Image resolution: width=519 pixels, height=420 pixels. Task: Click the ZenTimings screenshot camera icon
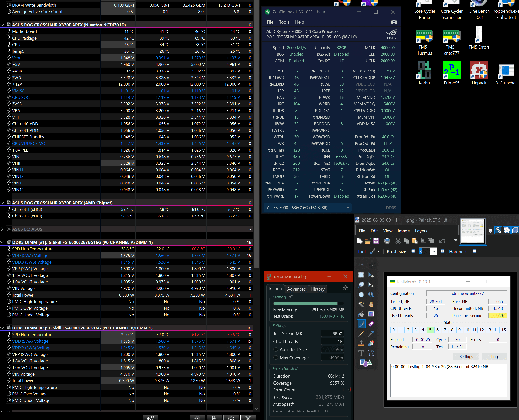[x=394, y=22]
